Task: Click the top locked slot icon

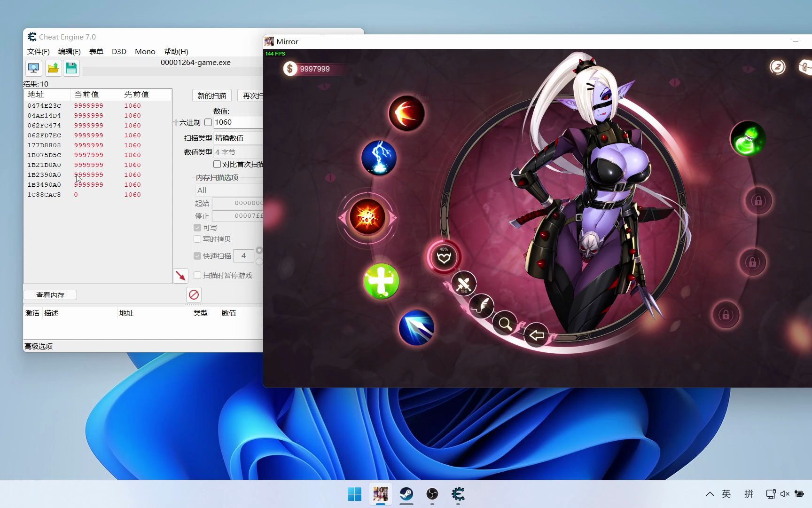Action: 758,201
